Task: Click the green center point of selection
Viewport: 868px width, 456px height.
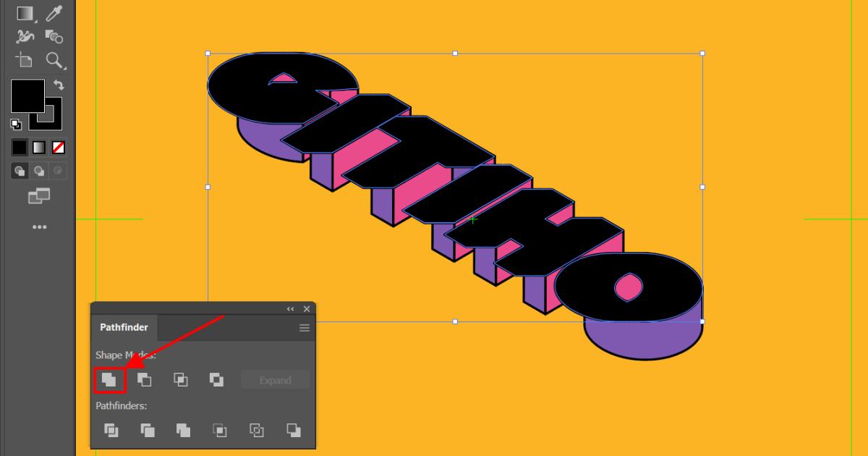Action: 472,219
